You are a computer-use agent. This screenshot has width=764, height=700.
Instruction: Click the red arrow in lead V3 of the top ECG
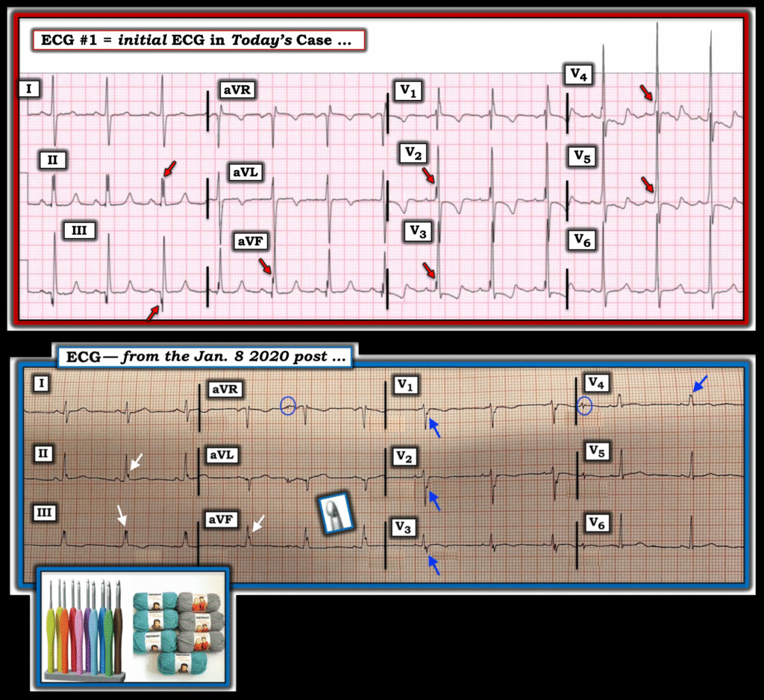tap(429, 270)
